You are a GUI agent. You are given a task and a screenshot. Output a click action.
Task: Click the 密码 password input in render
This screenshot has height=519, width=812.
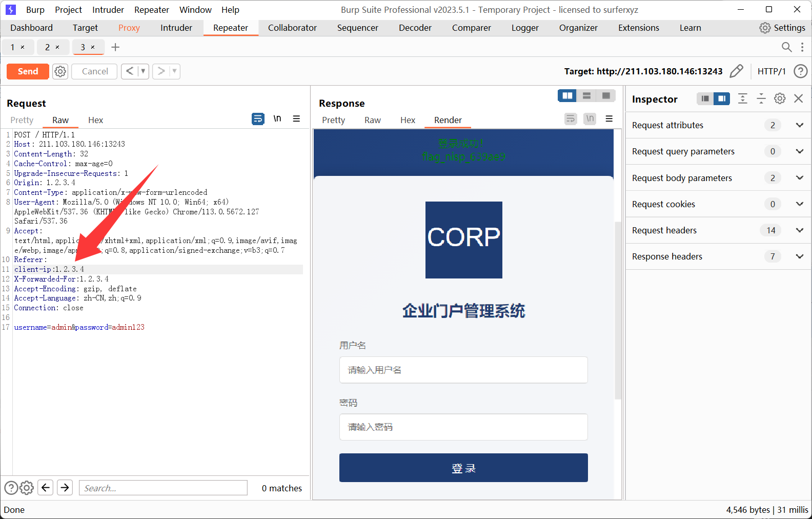tap(463, 427)
